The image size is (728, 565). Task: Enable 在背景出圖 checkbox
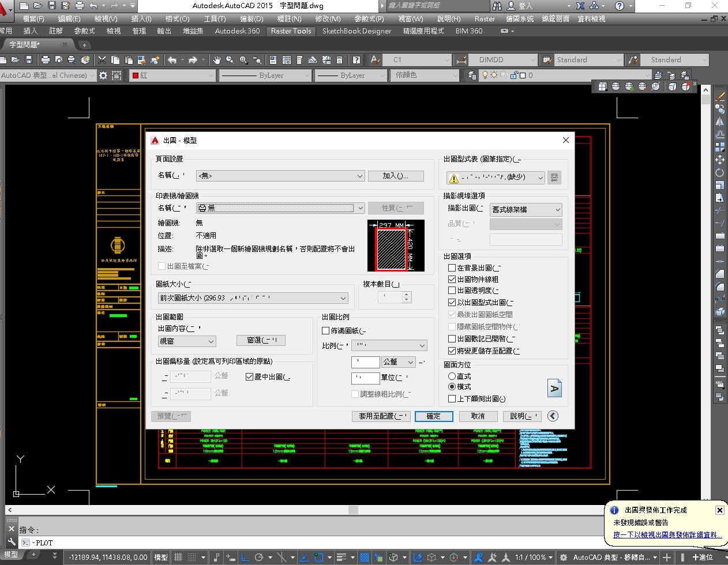click(452, 268)
